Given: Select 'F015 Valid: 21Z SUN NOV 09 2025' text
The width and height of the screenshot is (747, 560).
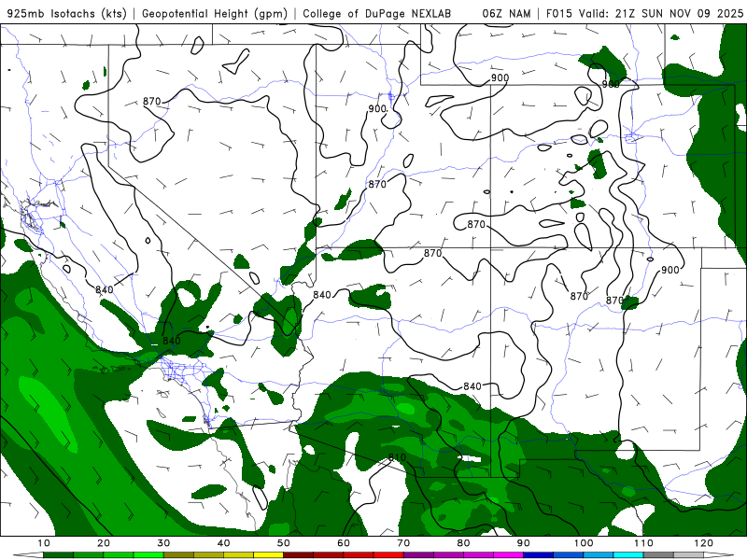Looking at the screenshot, I should [644, 14].
